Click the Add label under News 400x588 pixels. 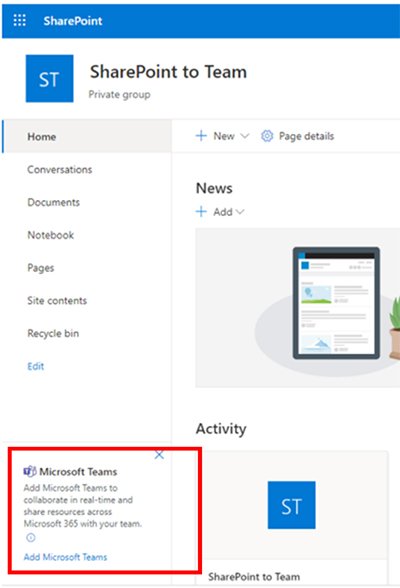coord(223,212)
